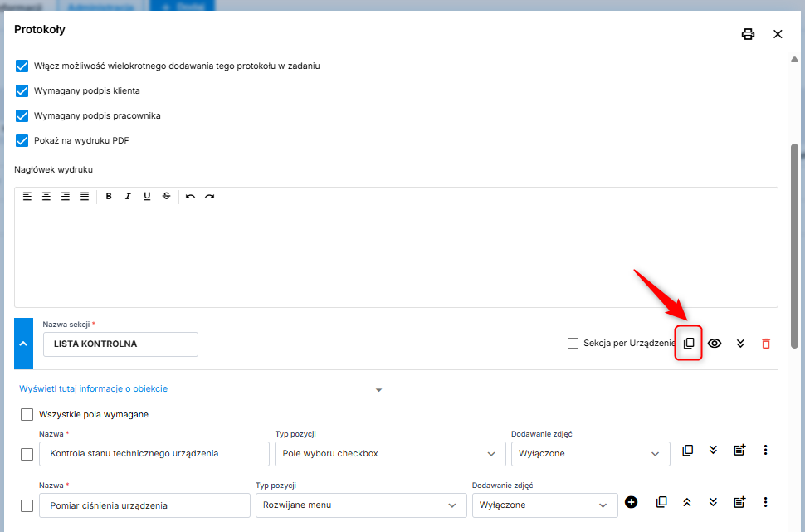Move the Pomiar ciśnienia urządzenia row up

pyautogui.click(x=687, y=502)
